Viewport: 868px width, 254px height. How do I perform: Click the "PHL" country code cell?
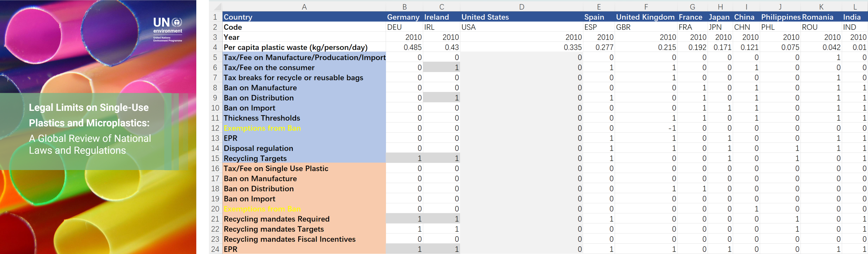click(780, 27)
